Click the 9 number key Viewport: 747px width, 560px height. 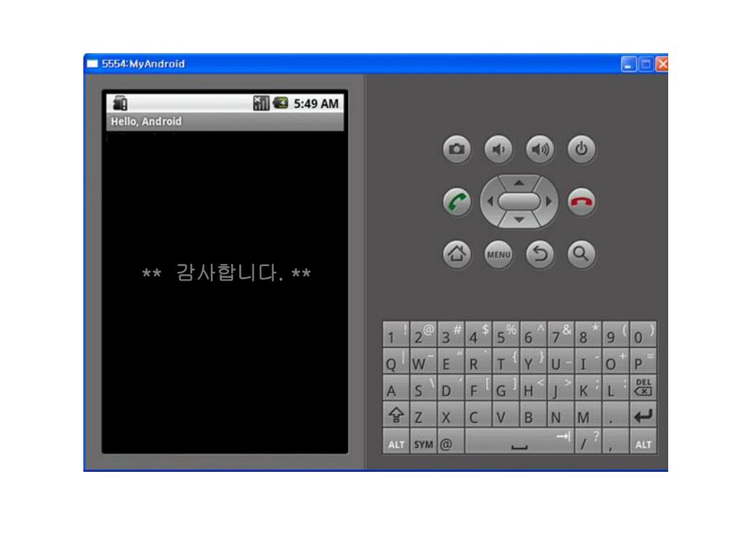click(x=616, y=334)
